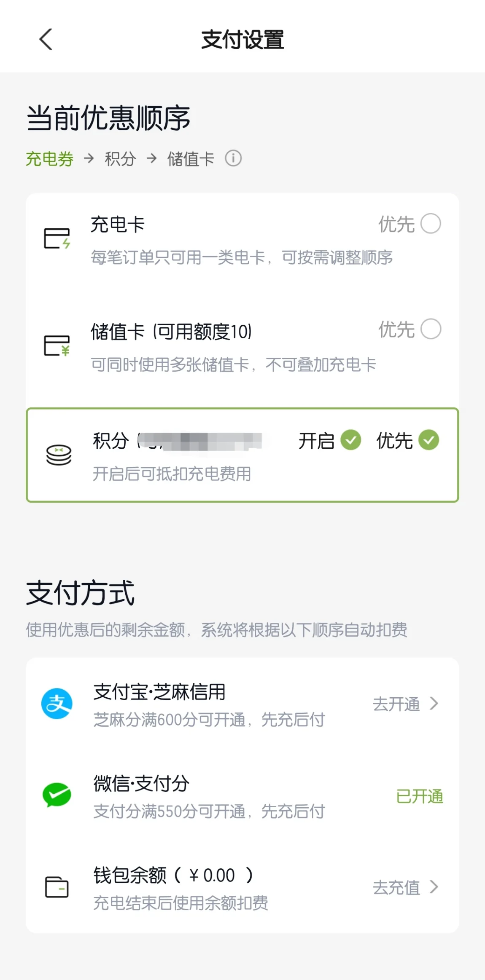Tap the Alipay logo icon
The image size is (485, 980).
click(57, 703)
